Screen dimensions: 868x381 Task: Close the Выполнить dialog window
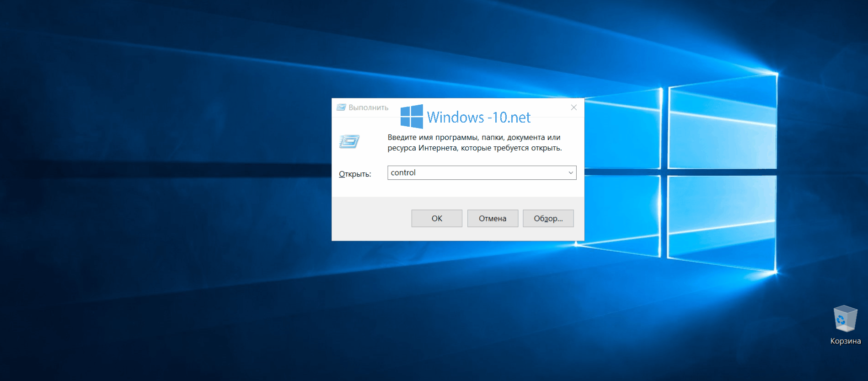pos(574,107)
